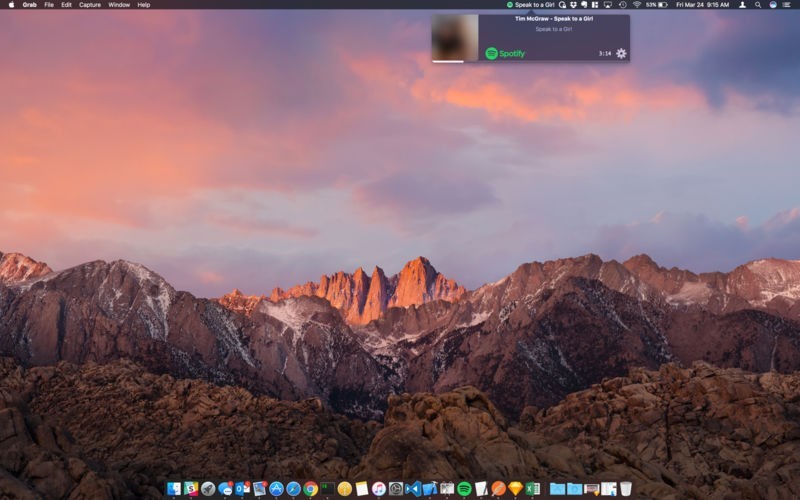Launch iTunes from the Dock
The height and width of the screenshot is (500, 800).
tap(379, 489)
